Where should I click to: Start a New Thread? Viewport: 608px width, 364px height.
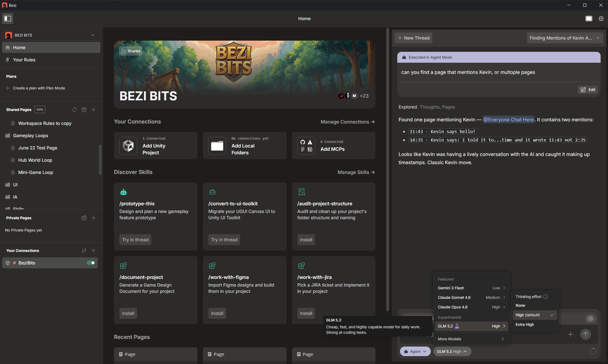tap(414, 38)
